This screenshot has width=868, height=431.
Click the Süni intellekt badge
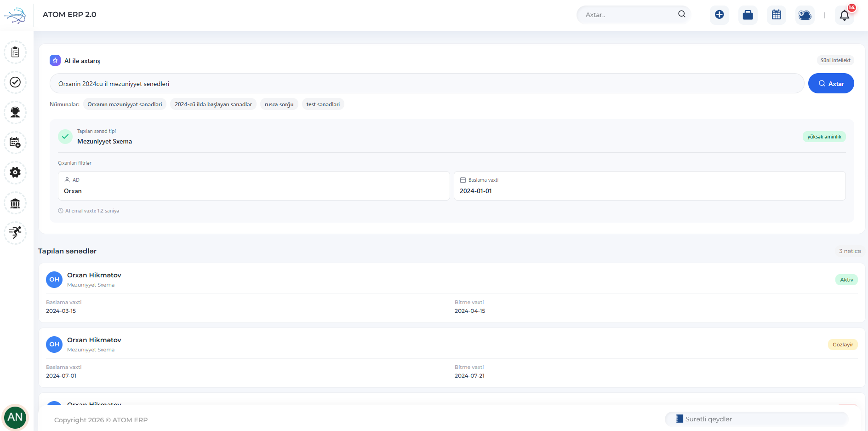[x=835, y=60]
